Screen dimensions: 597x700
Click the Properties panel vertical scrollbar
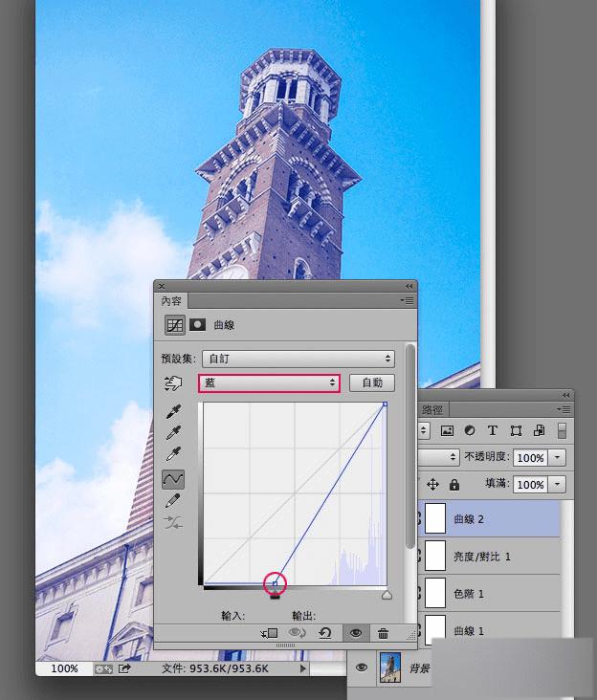tap(410, 447)
